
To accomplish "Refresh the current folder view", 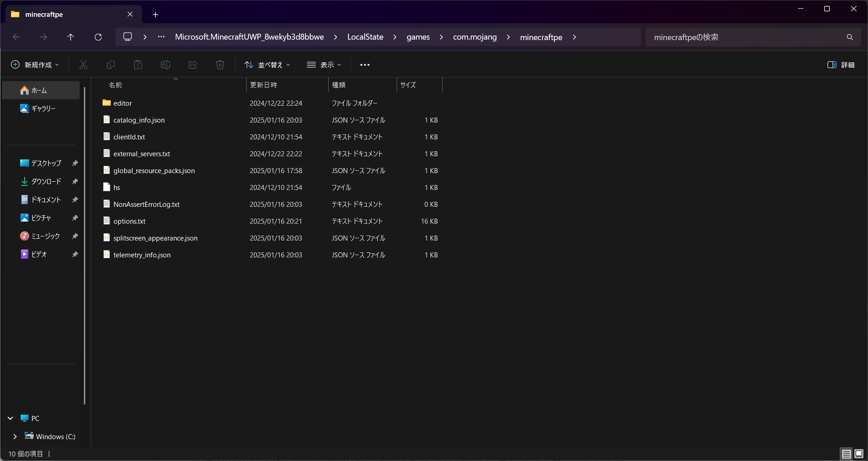I will [x=98, y=37].
